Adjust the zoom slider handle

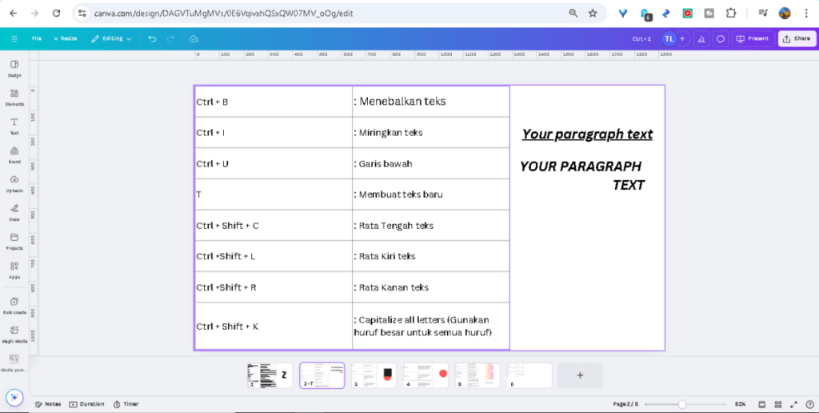click(x=682, y=404)
